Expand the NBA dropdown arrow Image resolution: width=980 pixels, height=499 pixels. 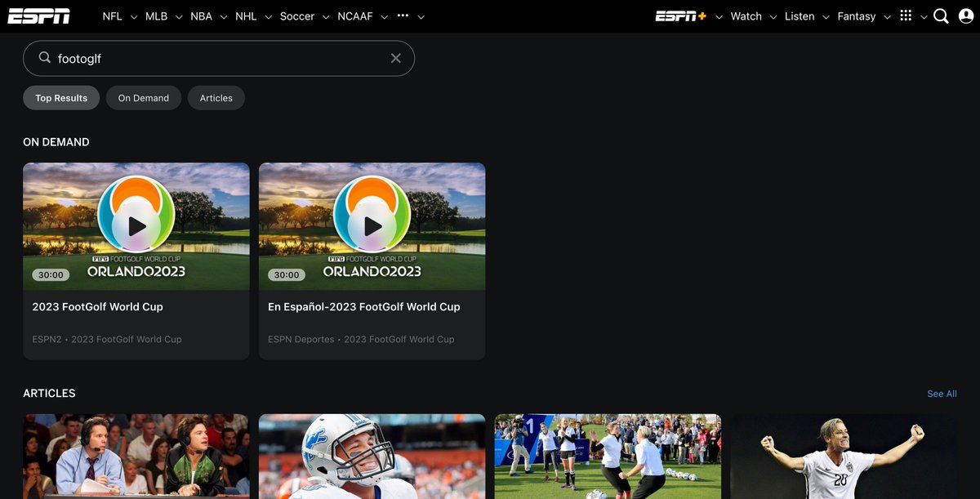224,17
